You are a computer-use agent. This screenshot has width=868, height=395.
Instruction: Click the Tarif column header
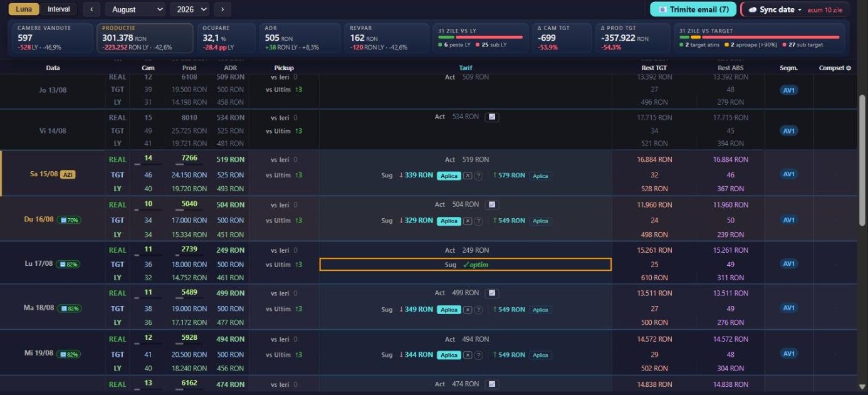click(466, 68)
